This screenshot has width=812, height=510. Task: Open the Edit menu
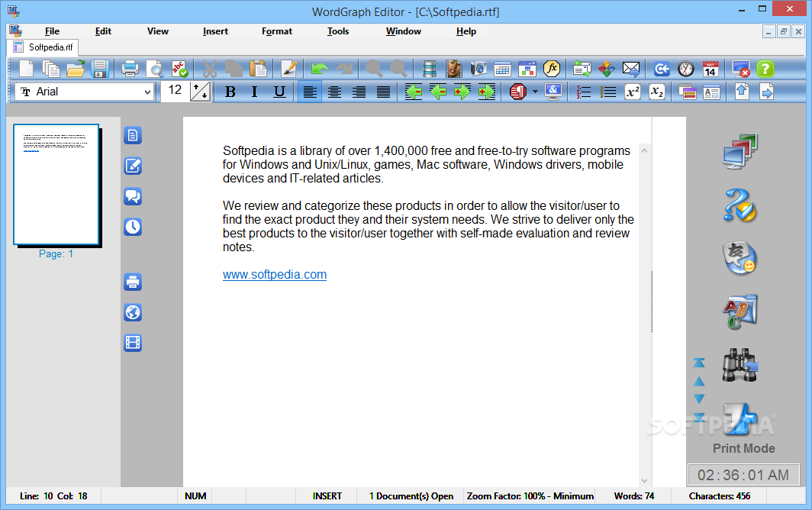click(x=103, y=31)
